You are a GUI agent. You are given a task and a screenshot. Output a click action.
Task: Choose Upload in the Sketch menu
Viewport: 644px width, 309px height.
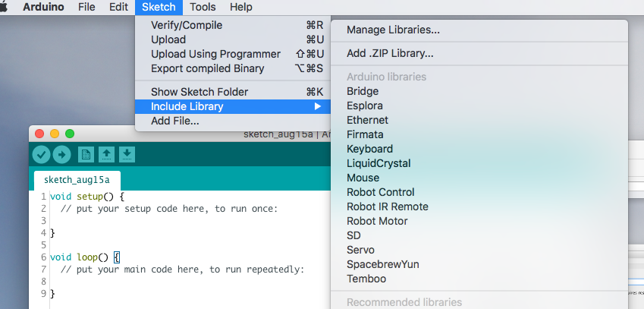click(x=233, y=39)
